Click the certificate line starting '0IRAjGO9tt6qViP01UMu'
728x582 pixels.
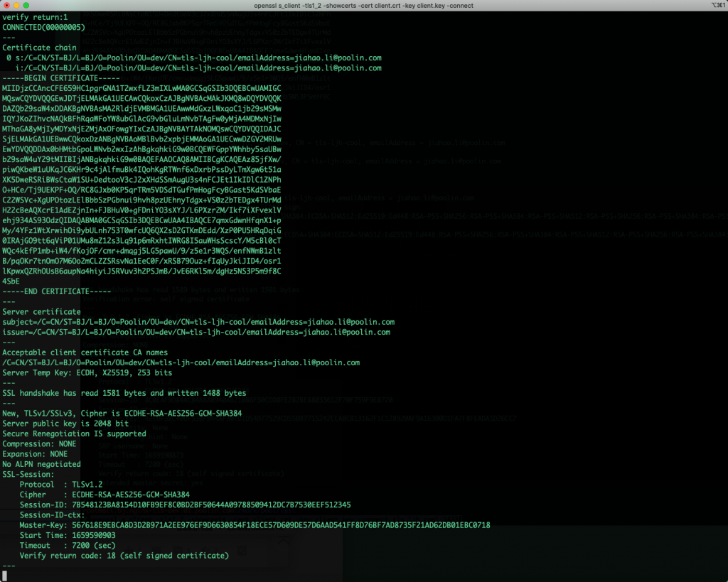click(141, 240)
